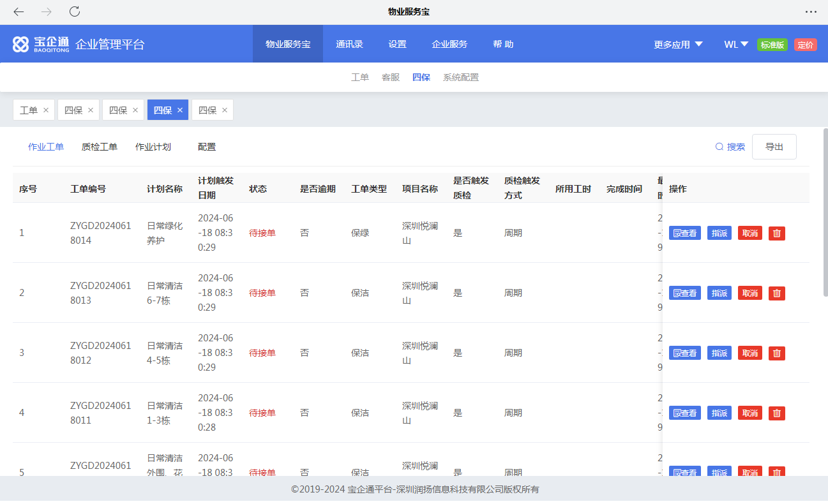Expand the 更多应用 dropdown

pyautogui.click(x=678, y=45)
